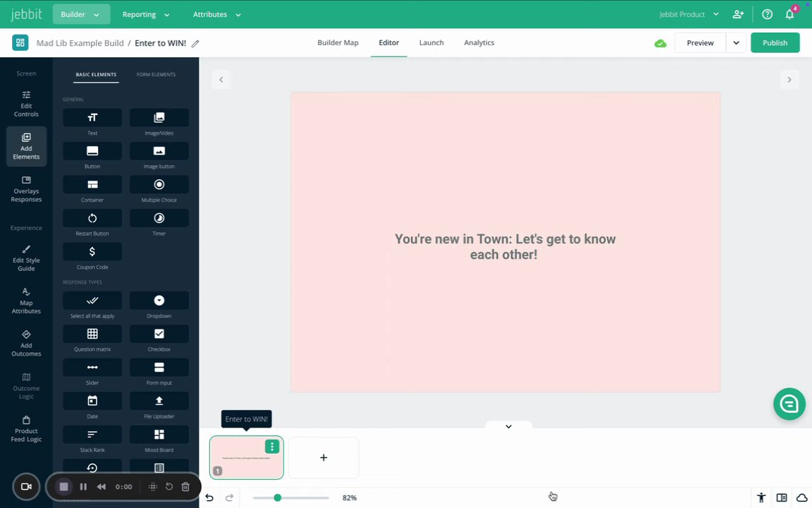812x508 pixels.
Task: Add a Container element
Action: pos(92,185)
